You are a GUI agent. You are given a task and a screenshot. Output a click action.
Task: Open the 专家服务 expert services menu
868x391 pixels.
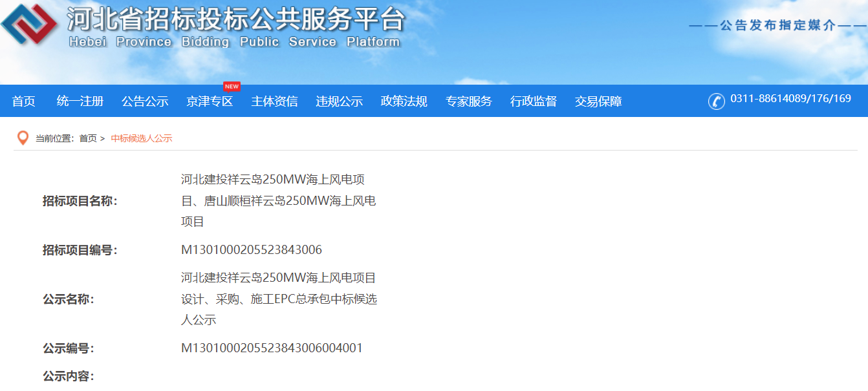[x=469, y=101]
